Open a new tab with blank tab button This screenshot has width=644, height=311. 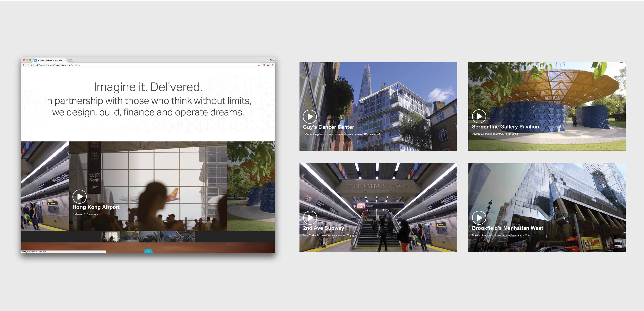pos(70,61)
